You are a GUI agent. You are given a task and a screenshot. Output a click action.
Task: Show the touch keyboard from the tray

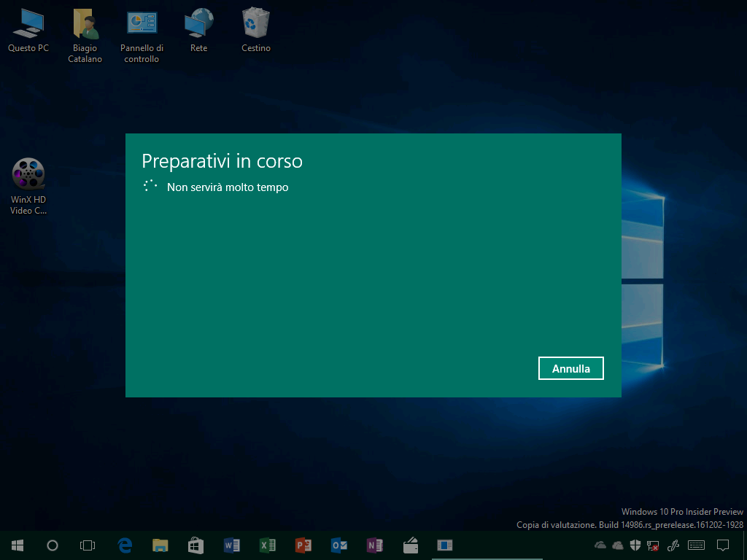tap(696, 545)
